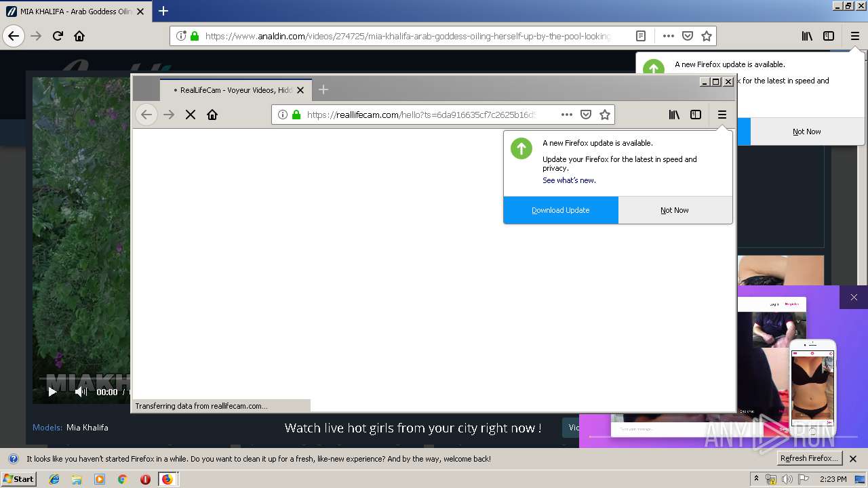
Task: Click the clock showing 2:23 PM
Action: 833,479
